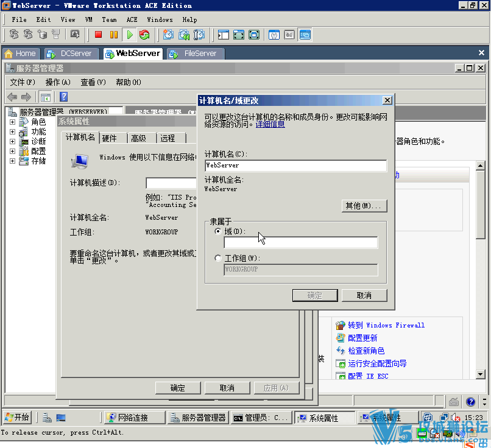Expand the 配置 tree node
The height and width of the screenshot is (448, 491).
point(13,151)
